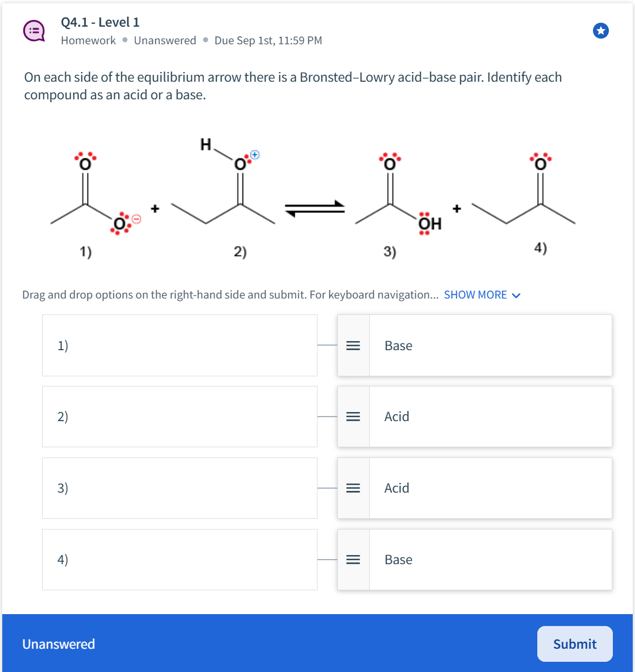Select the empty drop zone labeled 3)
Image resolution: width=635 pixels, height=672 pixels.
pyautogui.click(x=179, y=488)
